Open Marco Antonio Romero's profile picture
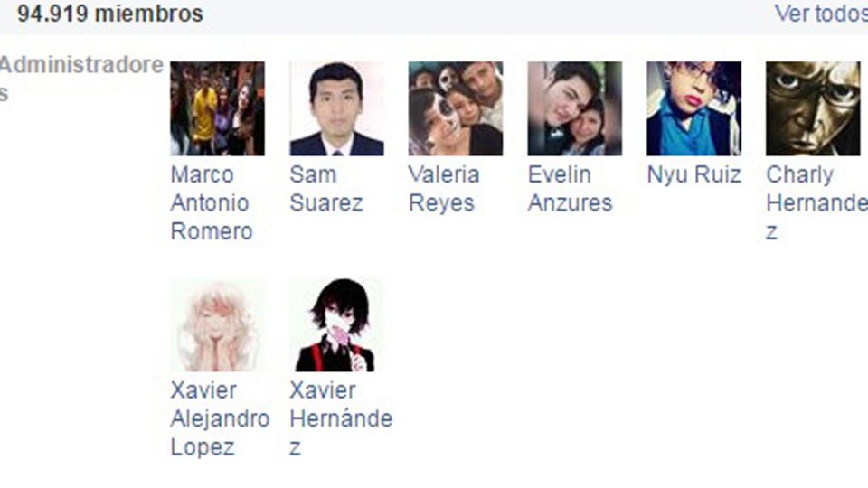Viewport: 868px width, 488px height. click(x=218, y=108)
